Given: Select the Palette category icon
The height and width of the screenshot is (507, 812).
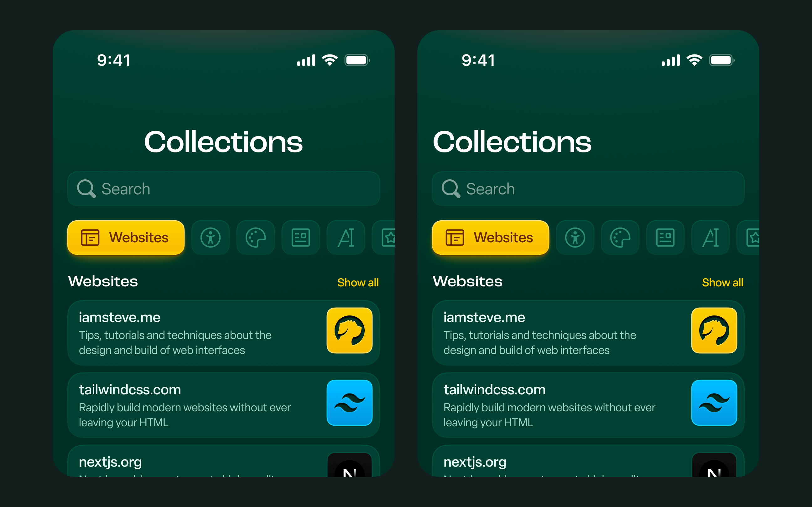Looking at the screenshot, I should (x=255, y=237).
